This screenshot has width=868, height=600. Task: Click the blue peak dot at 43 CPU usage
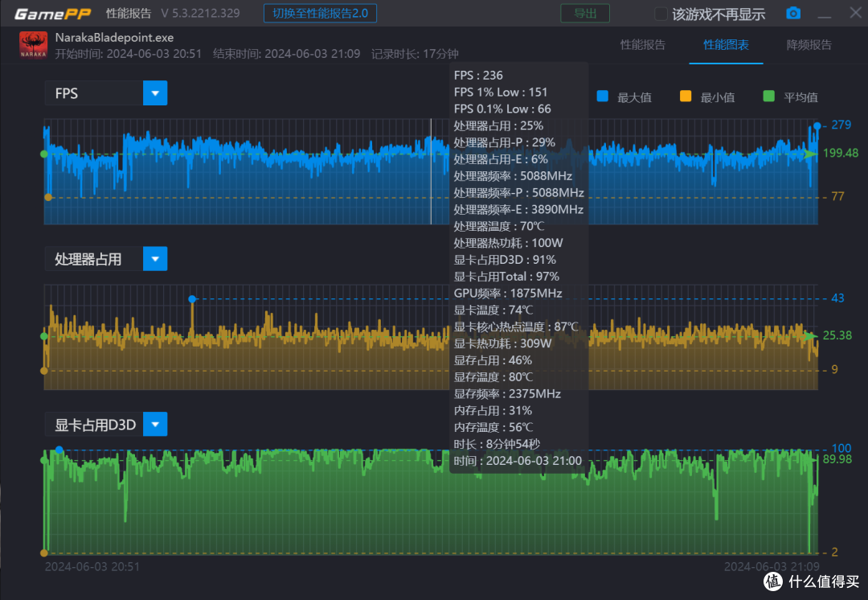point(192,299)
